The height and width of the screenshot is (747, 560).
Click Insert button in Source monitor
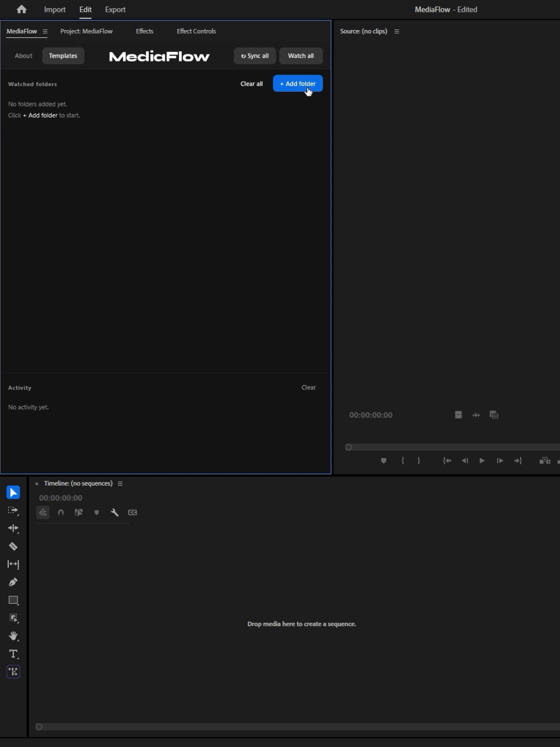(x=544, y=461)
